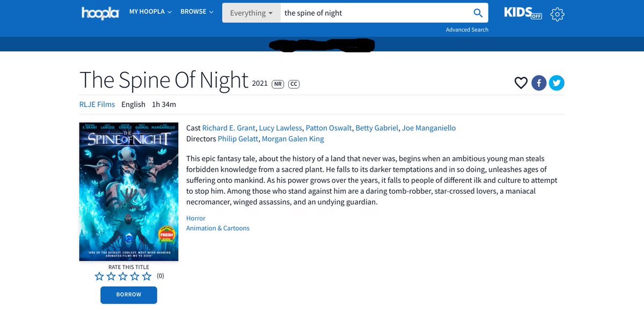
Task: Open director Morgan Galen King
Action: 293,138
